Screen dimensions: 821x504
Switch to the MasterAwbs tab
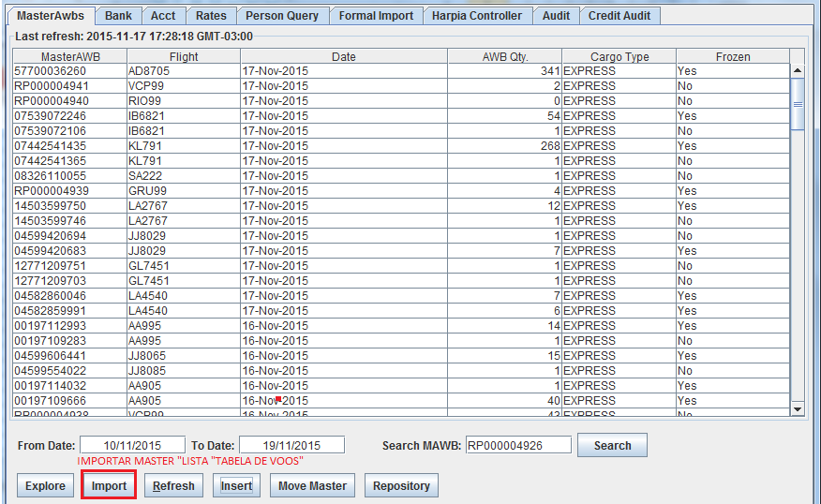[51, 16]
